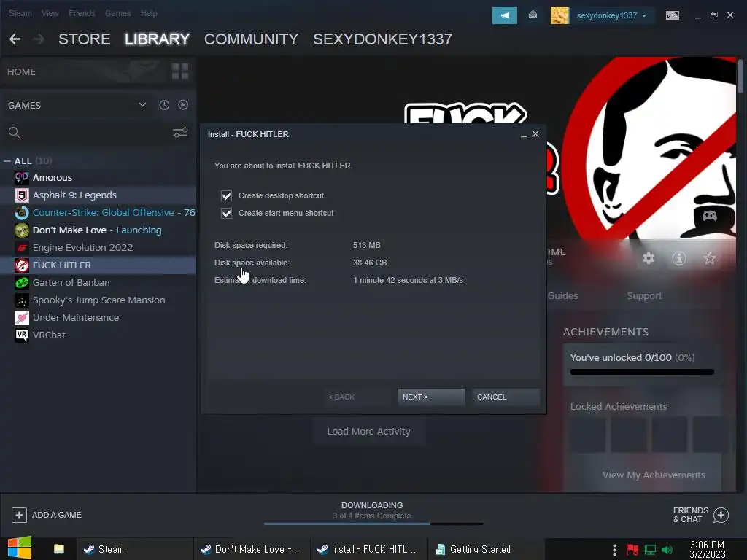The width and height of the screenshot is (747, 560).
Task: Select Counter-Strike: Global Offensive in list
Action: coord(98,213)
